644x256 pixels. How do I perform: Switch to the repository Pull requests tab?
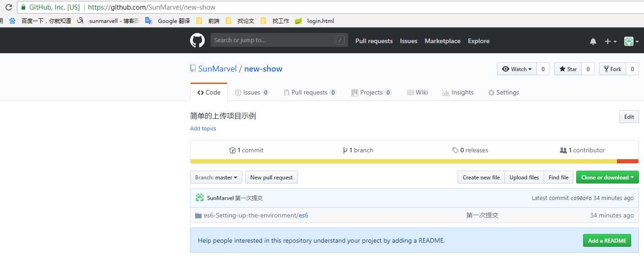click(x=310, y=92)
